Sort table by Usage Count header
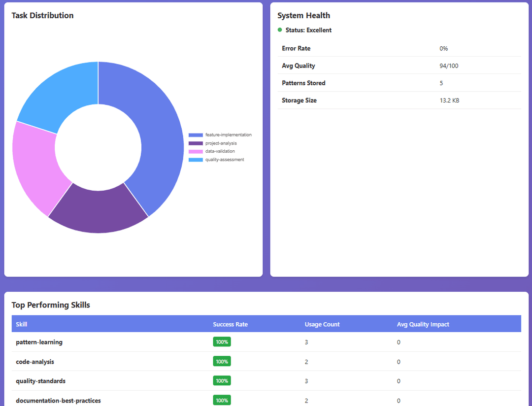Screen dimensions: 532x406 click(322, 324)
